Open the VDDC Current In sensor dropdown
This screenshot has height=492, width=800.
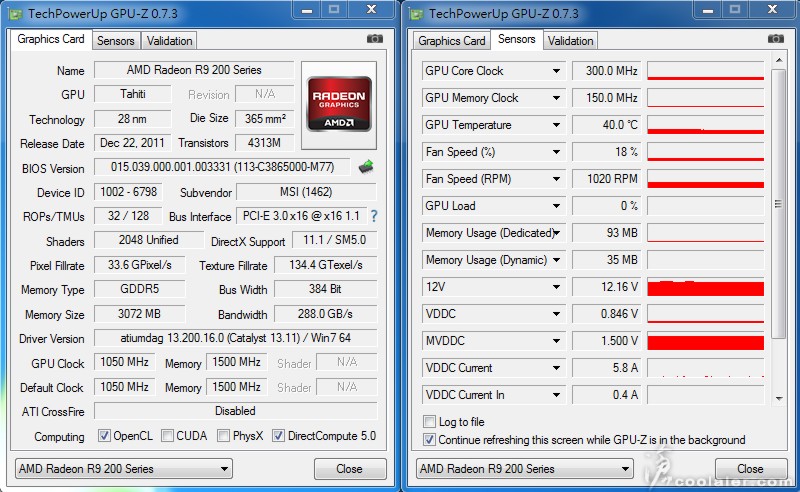[x=556, y=395]
